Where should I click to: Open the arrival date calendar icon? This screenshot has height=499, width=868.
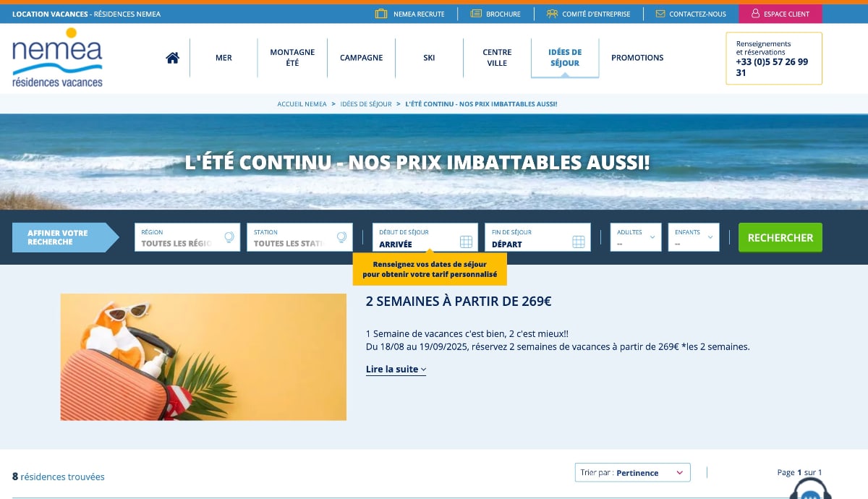click(x=466, y=242)
